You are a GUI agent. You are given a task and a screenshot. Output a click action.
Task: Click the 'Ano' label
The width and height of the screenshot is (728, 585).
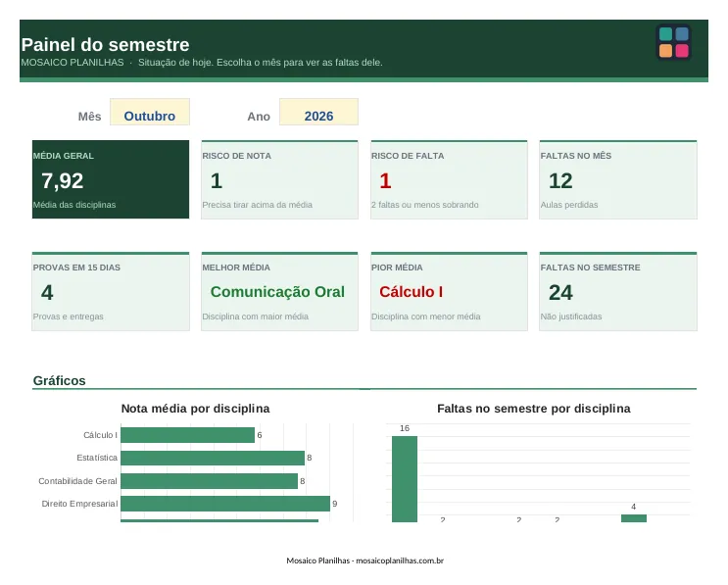click(259, 117)
